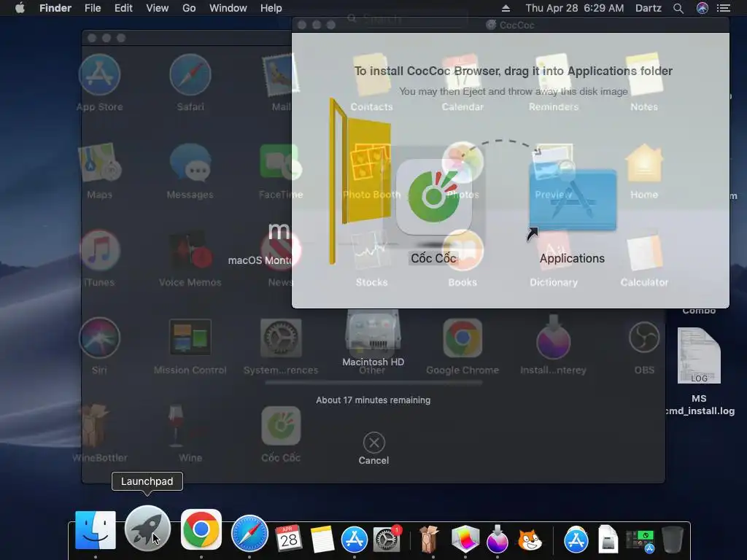Image resolution: width=747 pixels, height=560 pixels.
Task: Open System Preferences with red badge in Dock
Action: [387, 539]
